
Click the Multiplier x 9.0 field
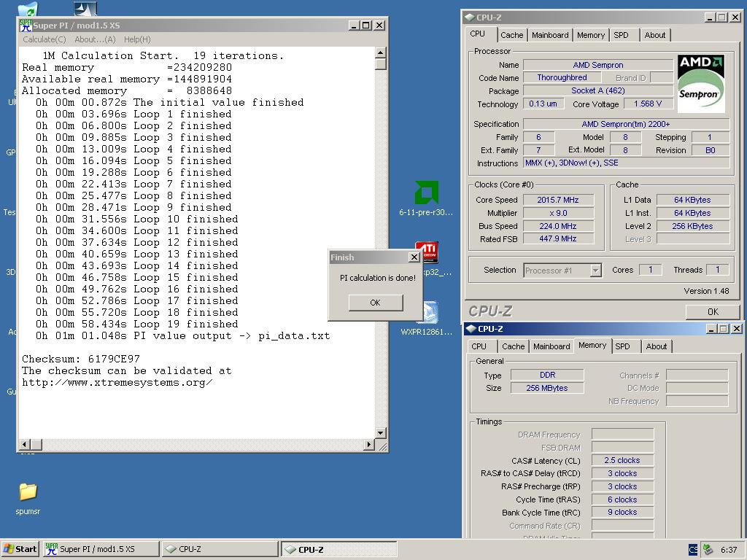click(558, 213)
